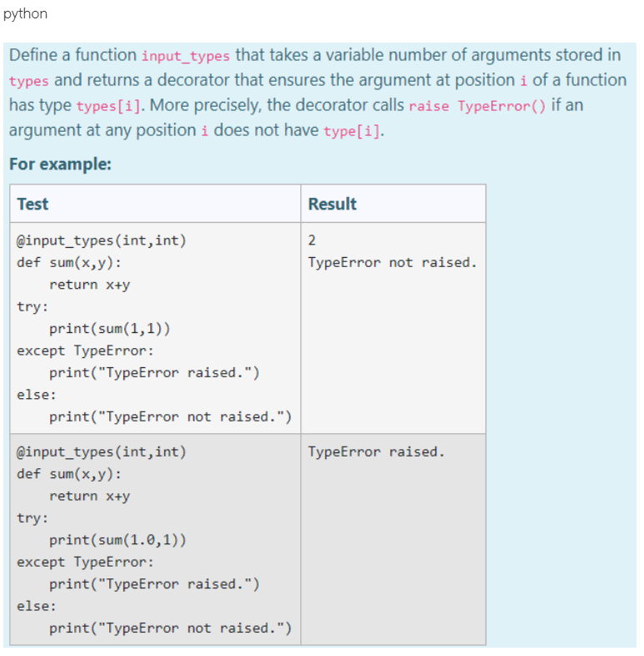This screenshot has width=644, height=656.
Task: Click the 'Test' column header
Action: [x=33, y=204]
